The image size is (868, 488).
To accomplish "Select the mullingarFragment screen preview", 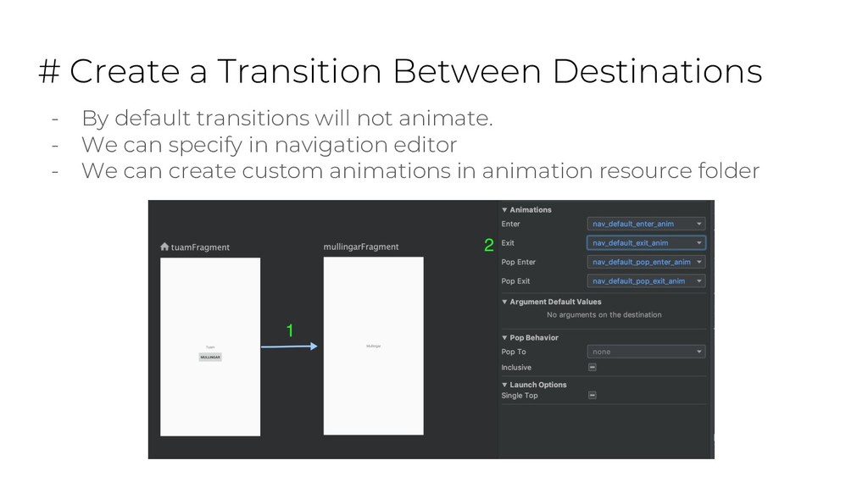I will (374, 346).
